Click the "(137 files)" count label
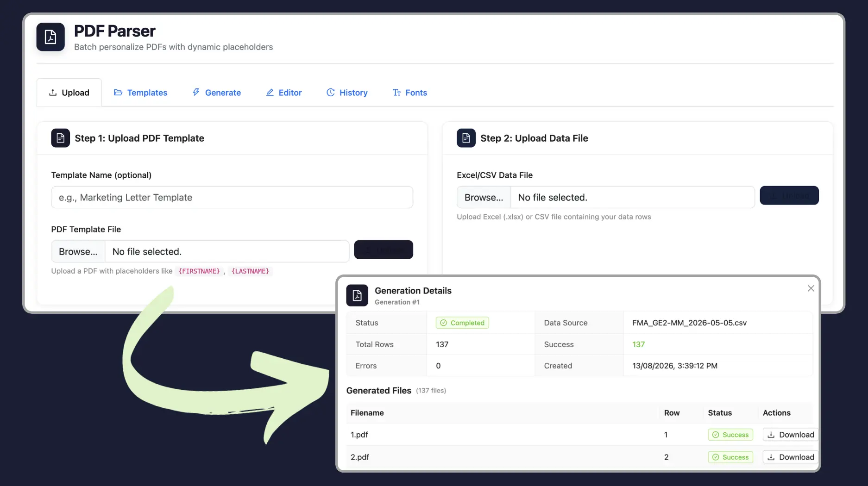Viewport: 868px width, 486px height. tap(431, 391)
